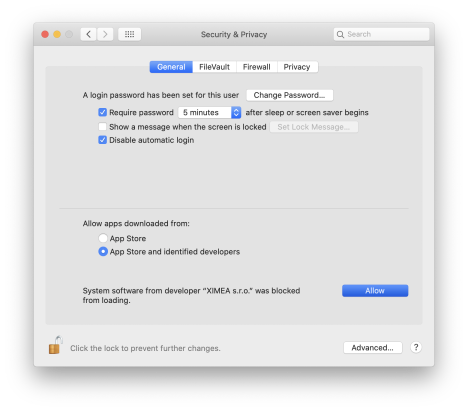Click the back navigation arrow
Screen dimensions: 468x411
pyautogui.click(x=88, y=34)
